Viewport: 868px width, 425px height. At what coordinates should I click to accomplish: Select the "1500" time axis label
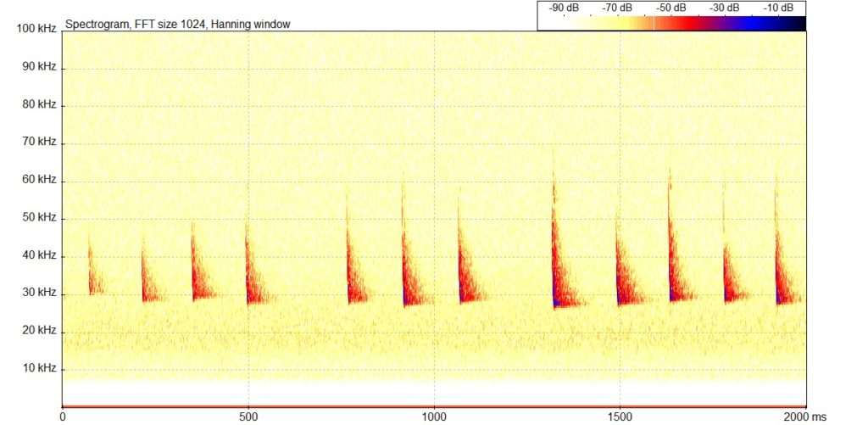click(620, 416)
